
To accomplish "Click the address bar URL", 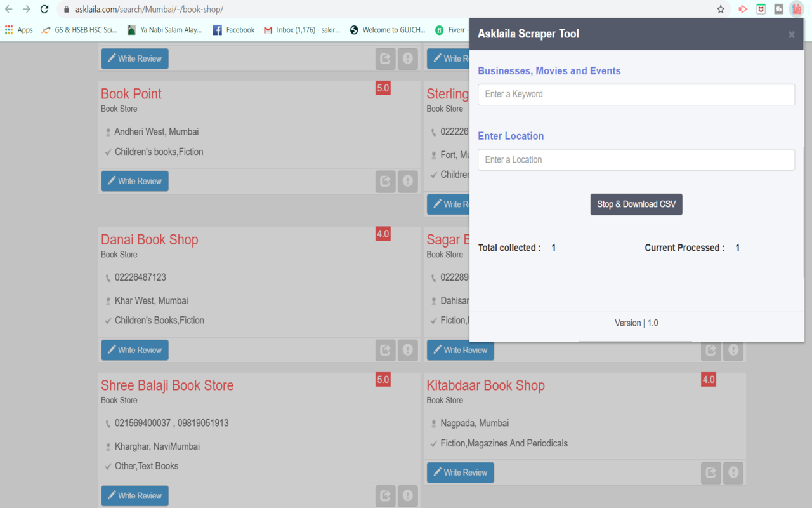I will click(149, 10).
